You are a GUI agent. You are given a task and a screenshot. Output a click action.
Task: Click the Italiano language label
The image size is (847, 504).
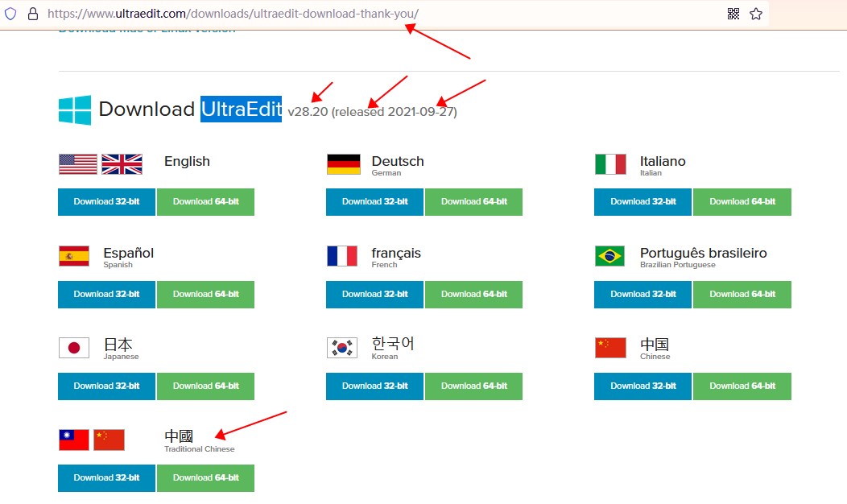click(x=663, y=162)
